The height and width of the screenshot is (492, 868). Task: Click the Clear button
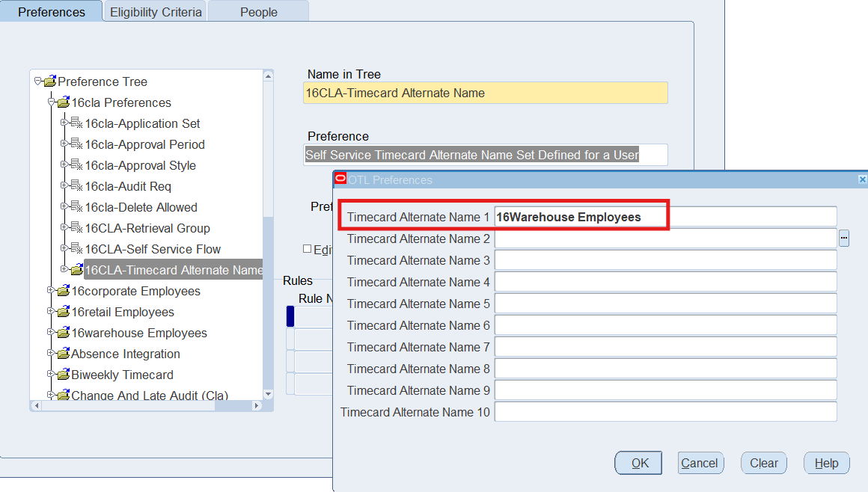[764, 463]
